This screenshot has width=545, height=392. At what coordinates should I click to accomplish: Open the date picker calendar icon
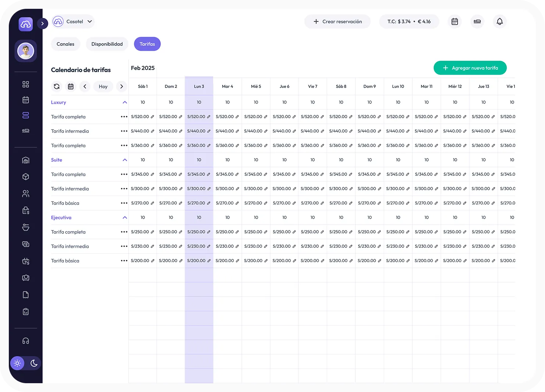tap(71, 87)
